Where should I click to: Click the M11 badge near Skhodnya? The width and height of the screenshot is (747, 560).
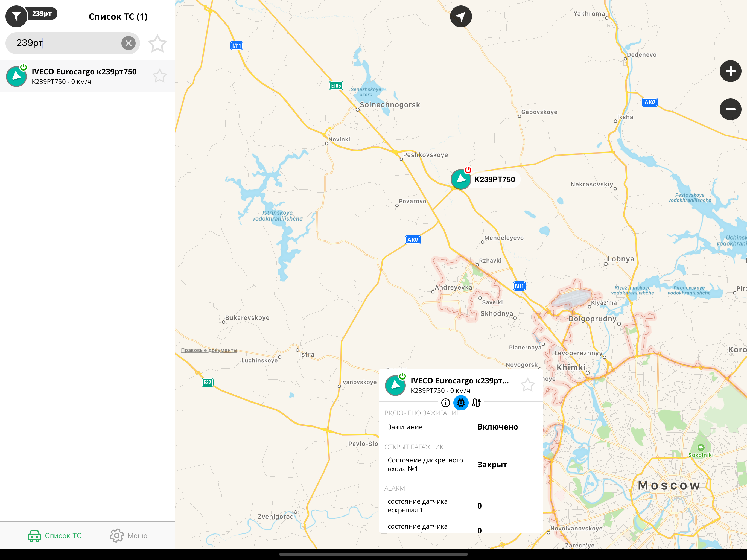point(519,286)
